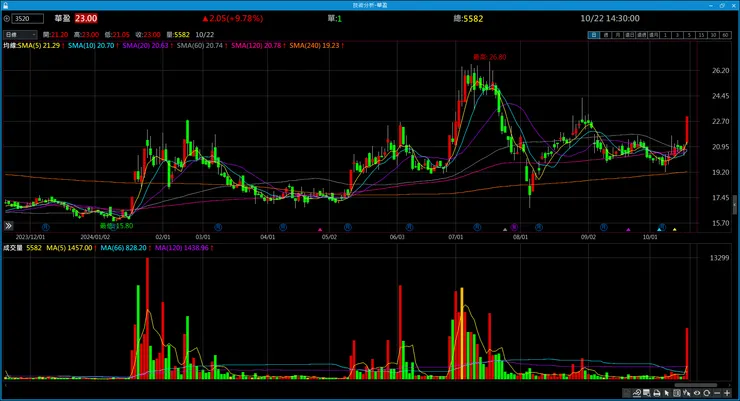Select the 還週 adjusted weekly period
This screenshot has height=401, width=740.
(641, 35)
